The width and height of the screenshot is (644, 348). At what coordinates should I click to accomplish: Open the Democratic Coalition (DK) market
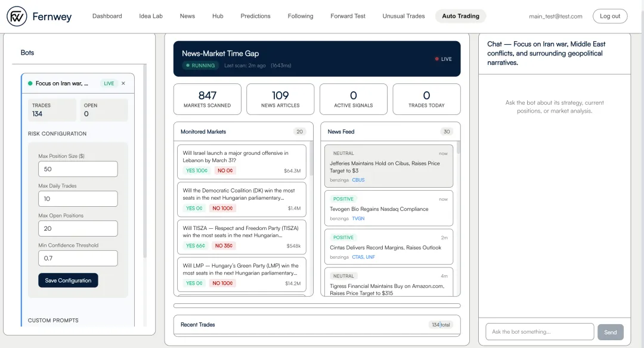(x=241, y=199)
